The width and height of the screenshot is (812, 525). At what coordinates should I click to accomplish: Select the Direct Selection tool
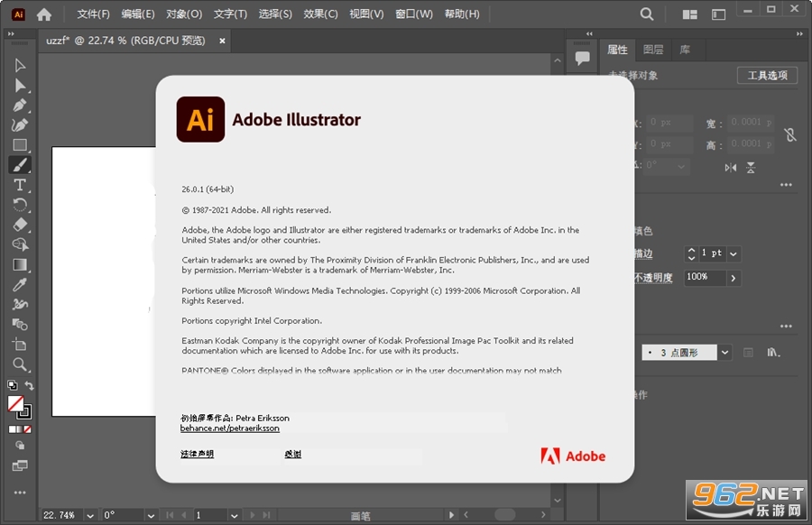(20, 86)
